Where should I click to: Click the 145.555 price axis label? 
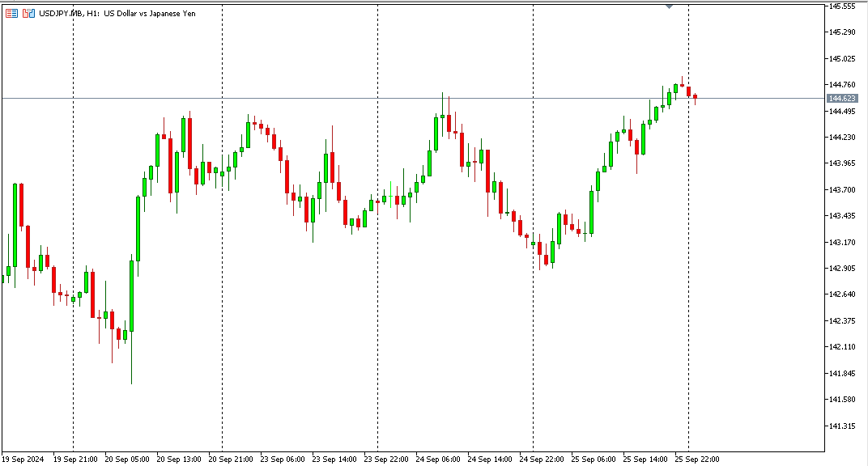[842, 6]
